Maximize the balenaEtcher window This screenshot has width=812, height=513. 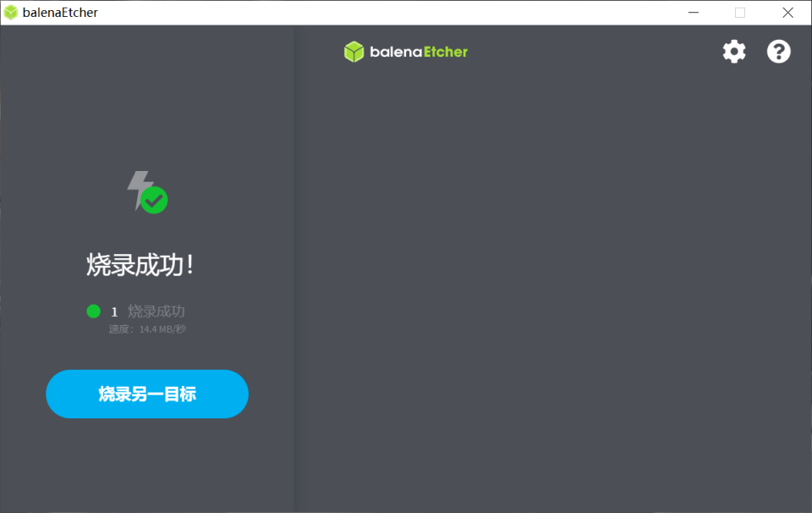(741, 12)
